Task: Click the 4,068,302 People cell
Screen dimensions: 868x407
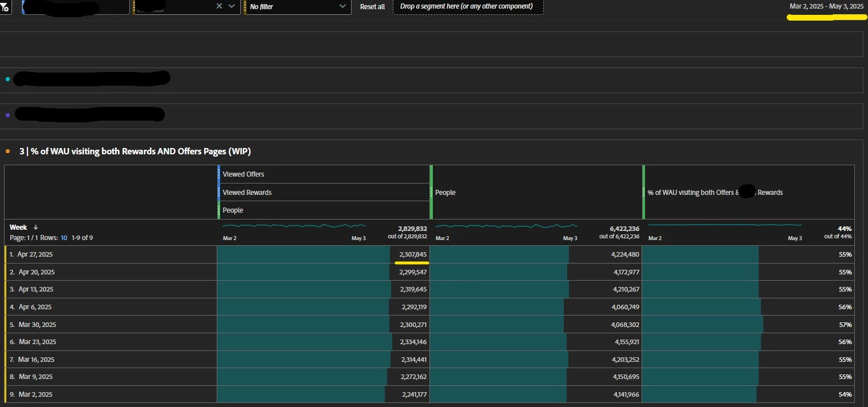Action: (x=536, y=325)
